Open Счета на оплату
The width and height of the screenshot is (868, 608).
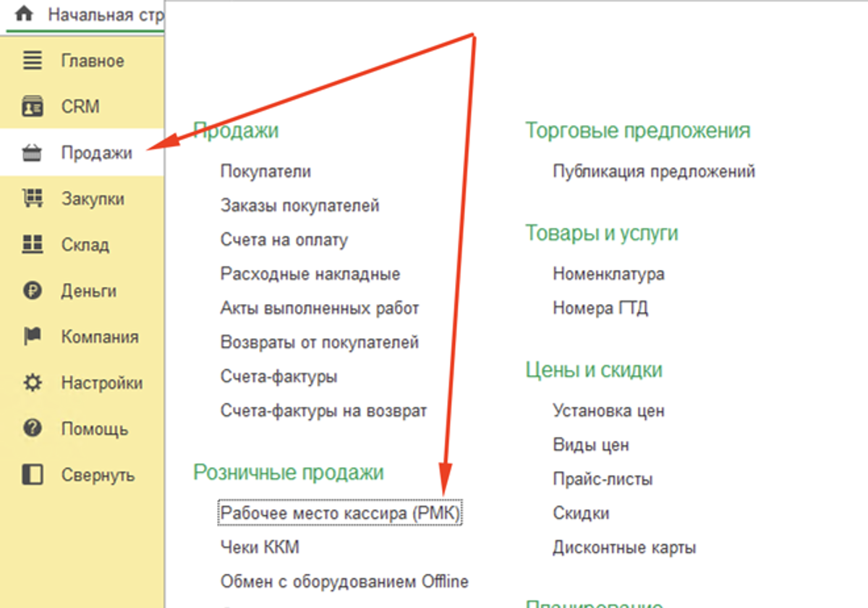click(x=284, y=240)
